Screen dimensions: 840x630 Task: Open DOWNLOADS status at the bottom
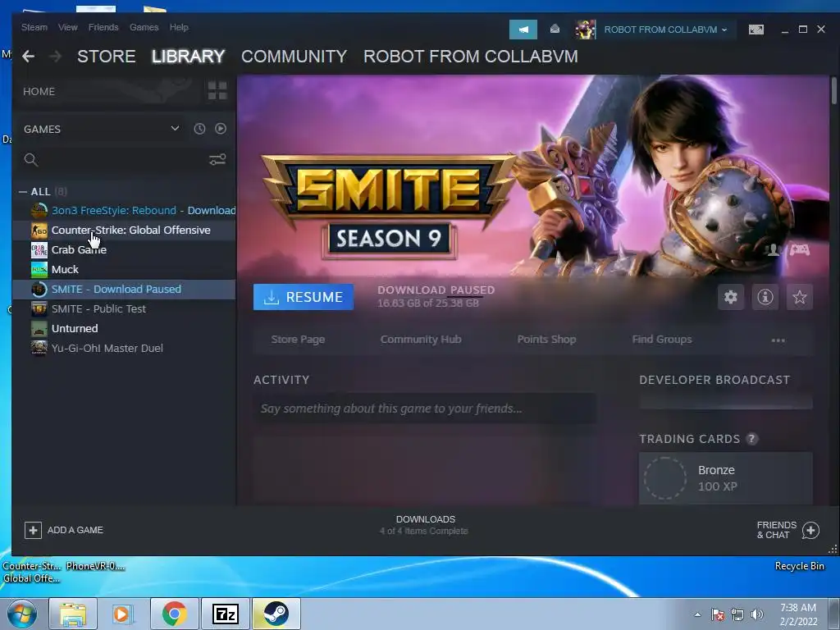(x=425, y=525)
